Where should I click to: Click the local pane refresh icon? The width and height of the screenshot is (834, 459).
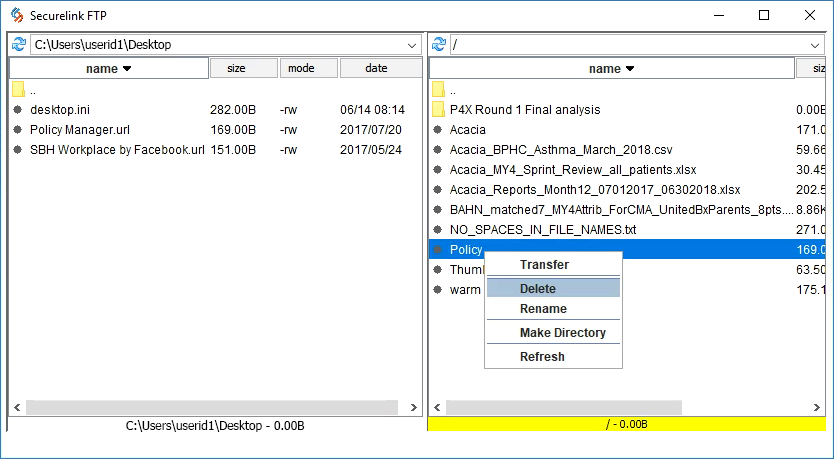(17, 45)
